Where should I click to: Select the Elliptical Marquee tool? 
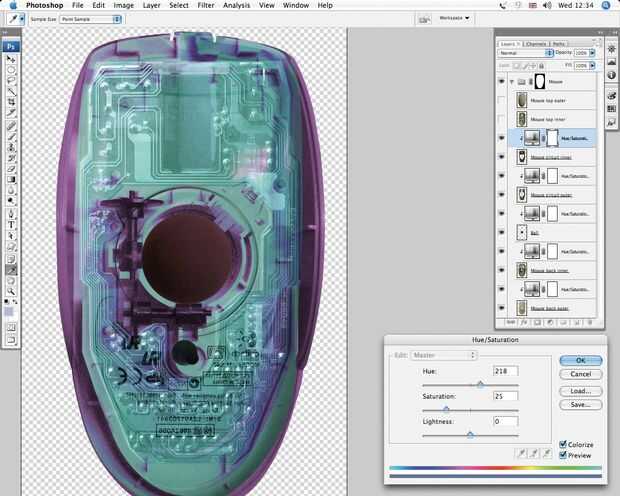click(x=11, y=70)
